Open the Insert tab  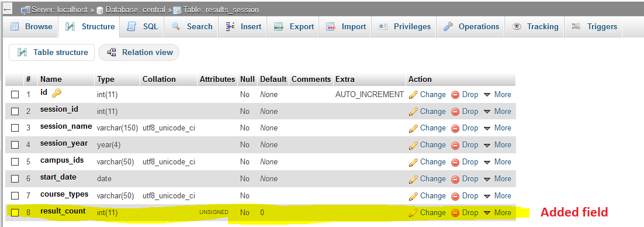pos(243,27)
